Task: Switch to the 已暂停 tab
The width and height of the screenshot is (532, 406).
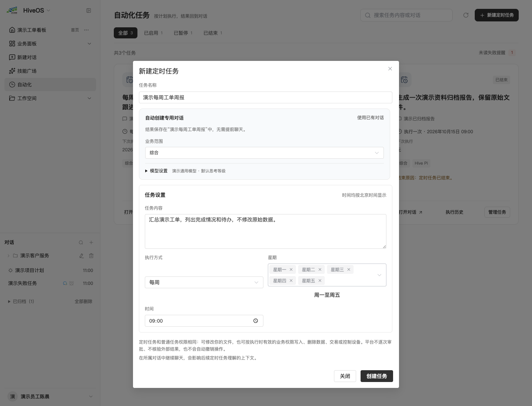Action: point(183,33)
